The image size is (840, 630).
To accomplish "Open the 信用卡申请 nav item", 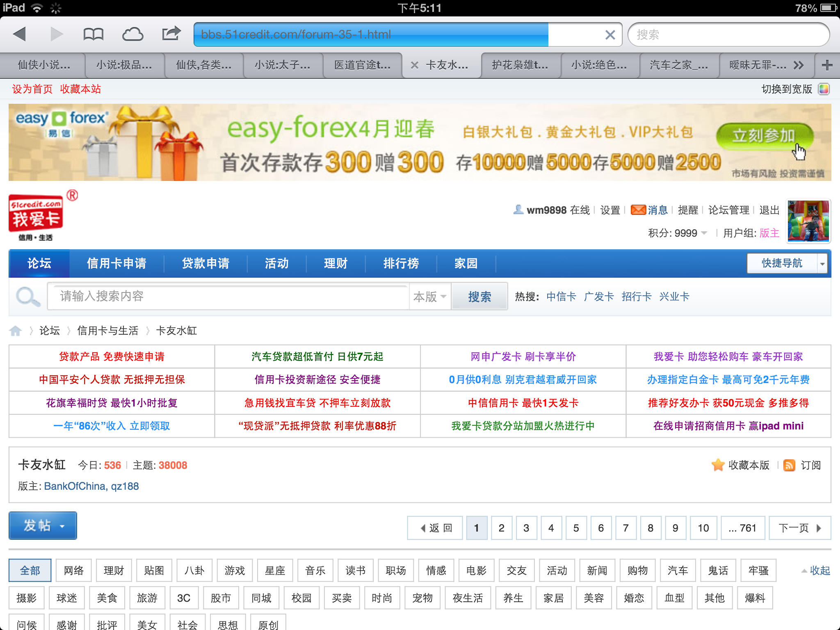I will click(116, 263).
